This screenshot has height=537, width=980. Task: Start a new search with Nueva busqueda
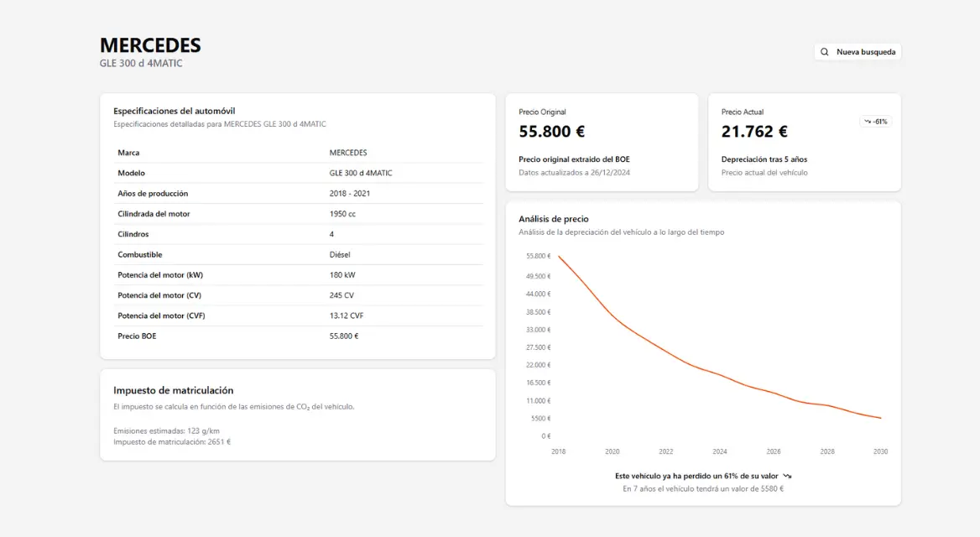click(857, 52)
